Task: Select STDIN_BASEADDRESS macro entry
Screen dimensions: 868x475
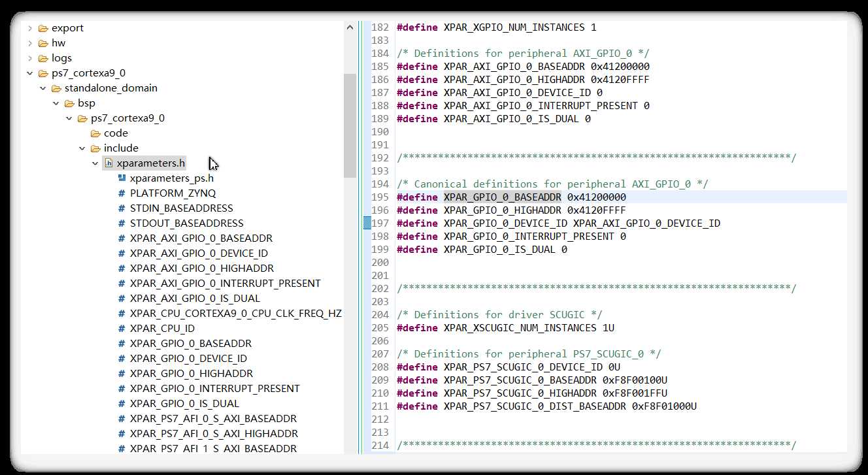Action: point(182,208)
